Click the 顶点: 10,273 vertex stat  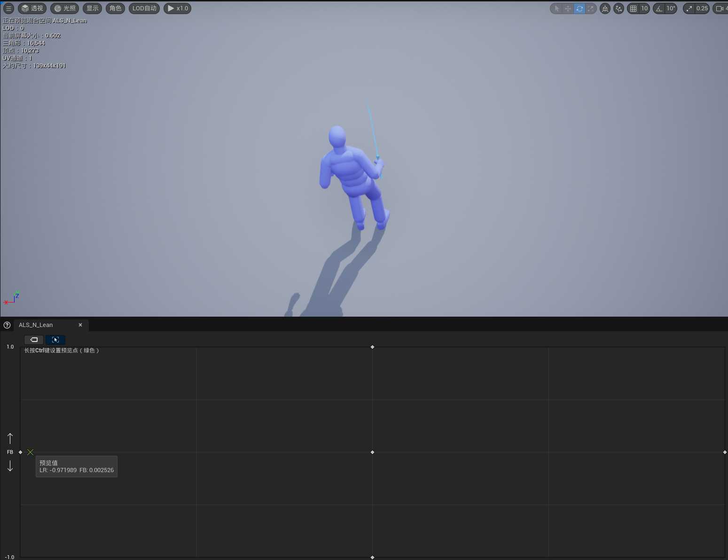21,51
